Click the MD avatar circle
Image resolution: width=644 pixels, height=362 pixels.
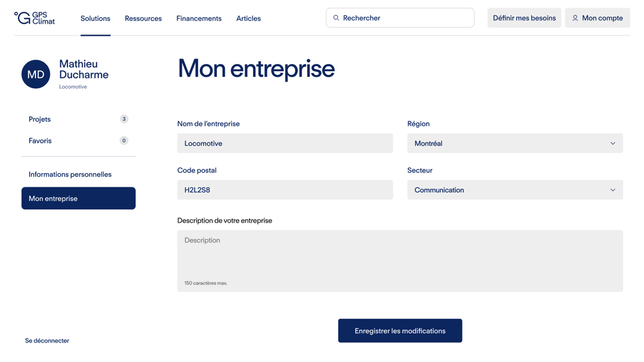tap(36, 74)
